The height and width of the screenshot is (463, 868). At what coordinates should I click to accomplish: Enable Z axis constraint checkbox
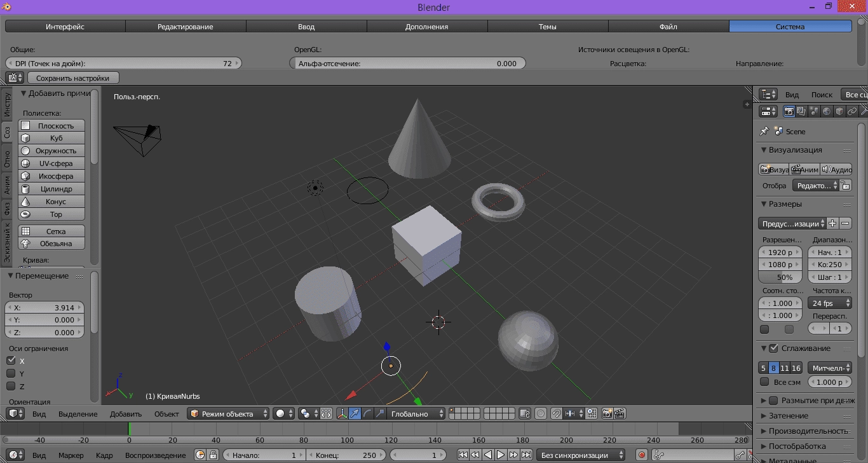(x=11, y=386)
